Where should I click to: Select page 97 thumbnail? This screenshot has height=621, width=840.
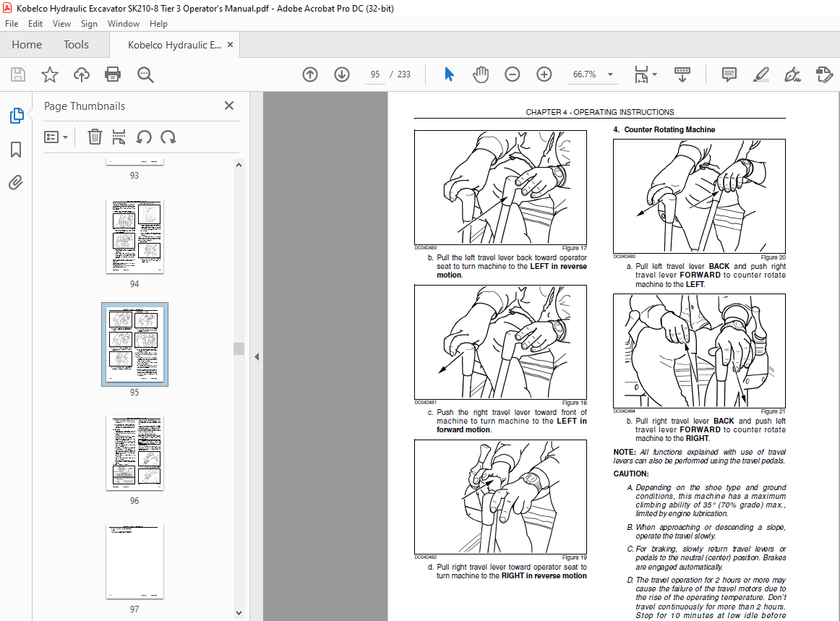134,562
